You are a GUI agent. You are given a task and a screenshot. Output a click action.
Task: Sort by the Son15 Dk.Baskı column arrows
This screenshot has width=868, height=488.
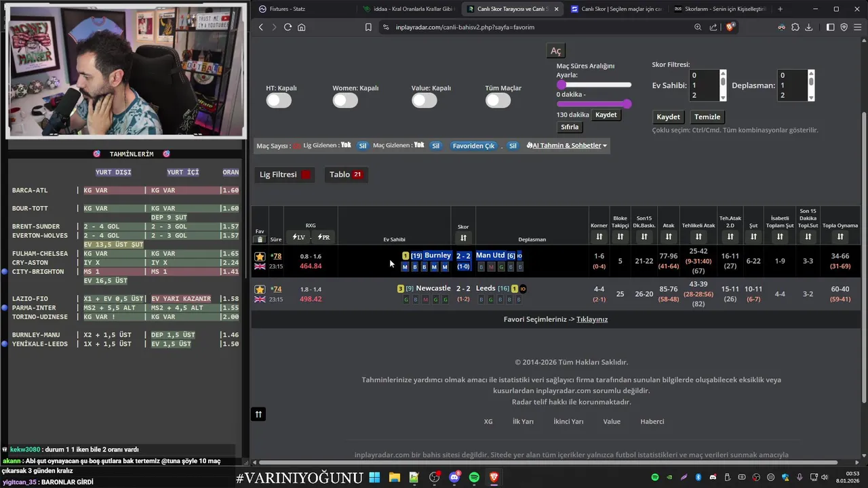pos(644,237)
